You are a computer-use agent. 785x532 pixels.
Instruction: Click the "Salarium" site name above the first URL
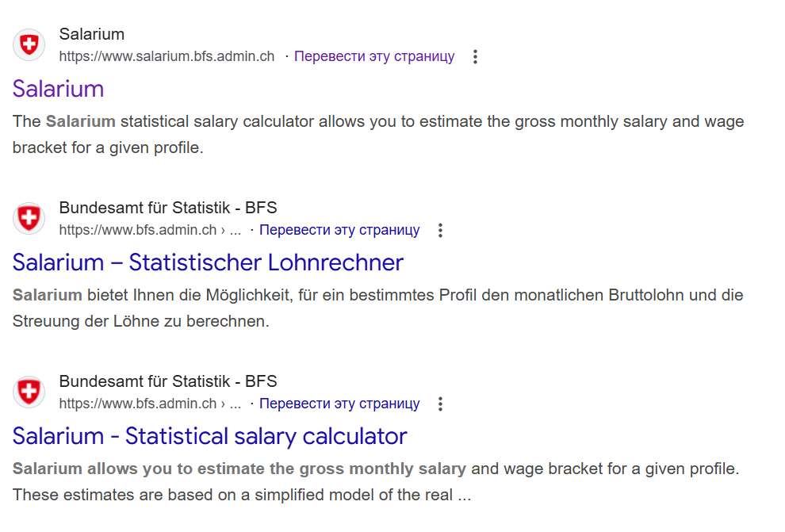[92, 34]
